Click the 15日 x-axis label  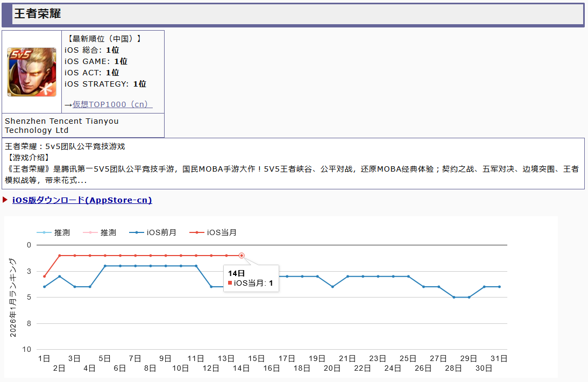257,358
